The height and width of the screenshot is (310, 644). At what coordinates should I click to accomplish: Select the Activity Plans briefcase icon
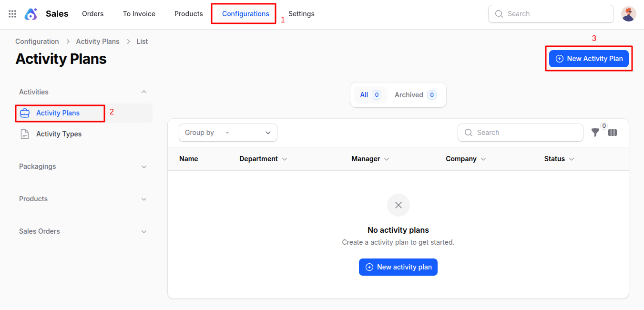coord(25,113)
